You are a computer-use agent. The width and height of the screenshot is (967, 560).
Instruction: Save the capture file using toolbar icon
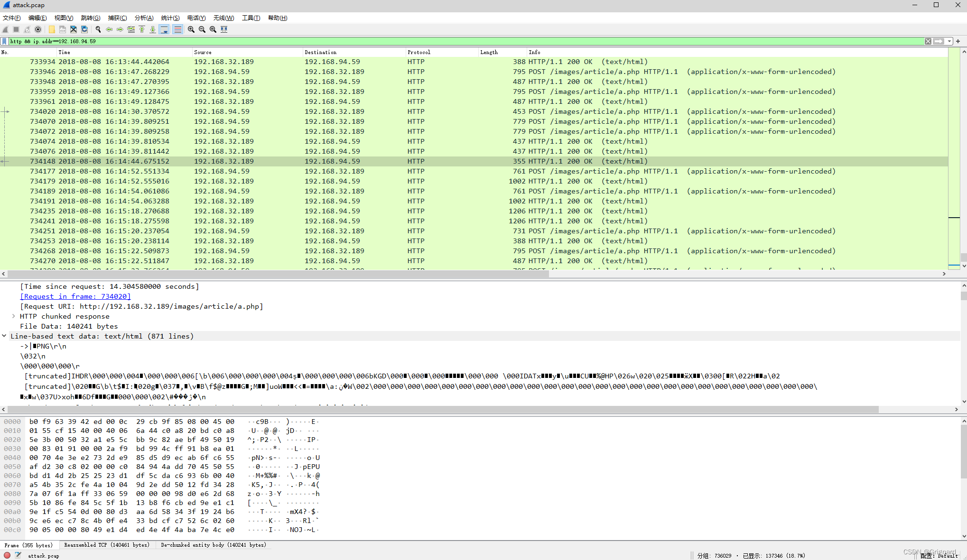(x=63, y=29)
